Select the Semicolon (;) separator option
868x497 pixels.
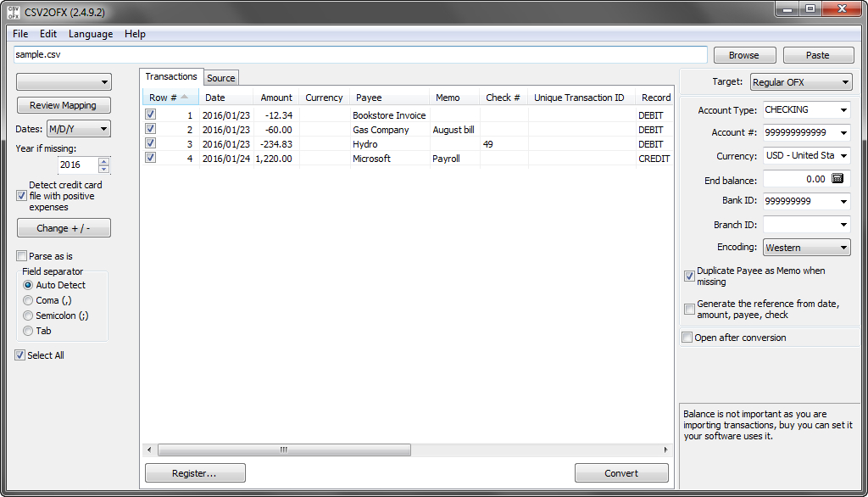point(28,316)
